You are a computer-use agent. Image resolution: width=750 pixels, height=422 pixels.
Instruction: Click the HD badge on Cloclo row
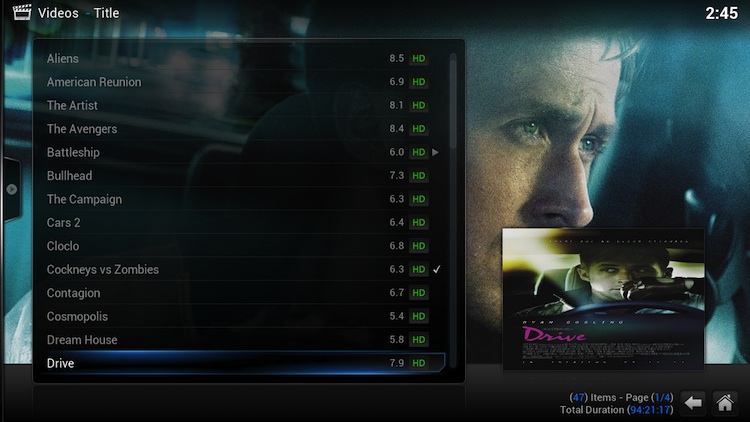(x=419, y=246)
